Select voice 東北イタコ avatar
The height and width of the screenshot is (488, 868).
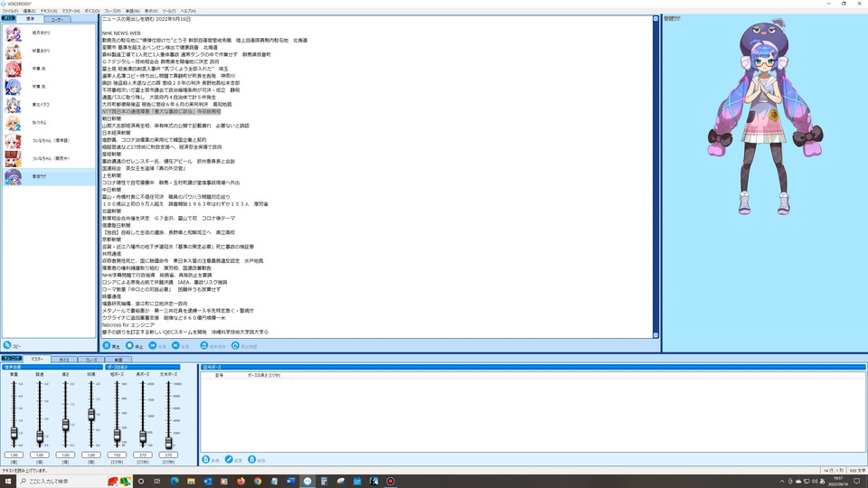(x=13, y=105)
